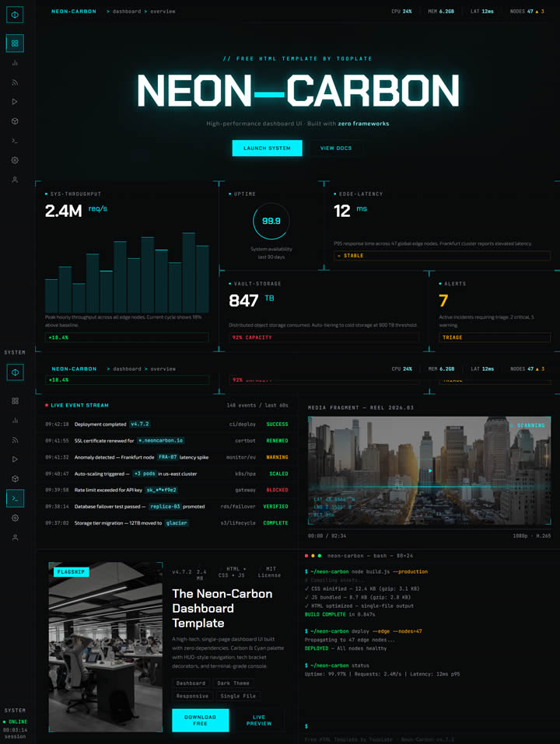Click the 'overview' breadcrumb in the header above Live Event Stream
Image resolution: width=560 pixels, height=744 pixels.
(x=163, y=369)
